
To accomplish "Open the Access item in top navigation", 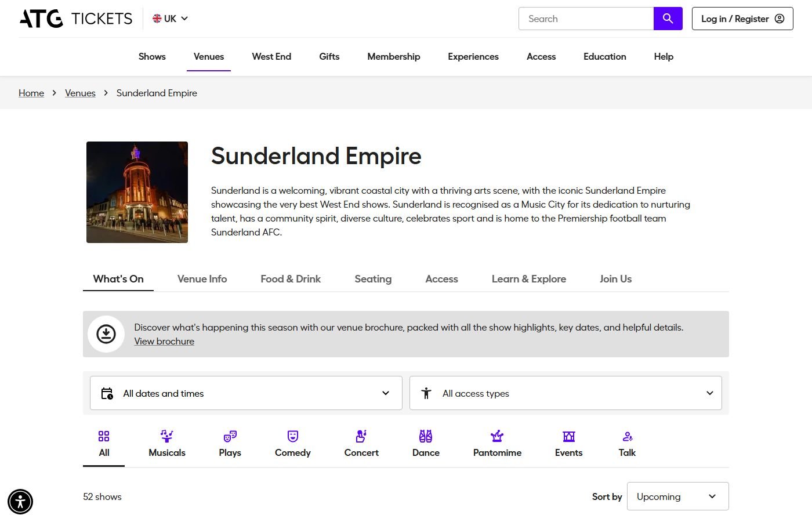I will [541, 56].
